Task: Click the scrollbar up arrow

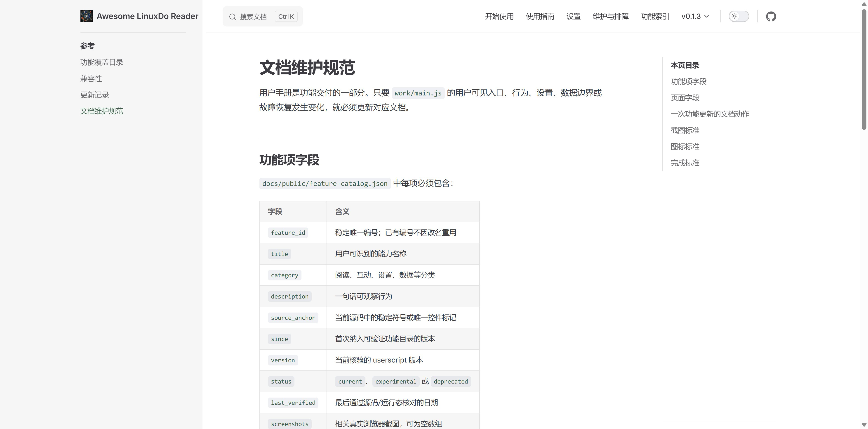Action: (x=864, y=4)
